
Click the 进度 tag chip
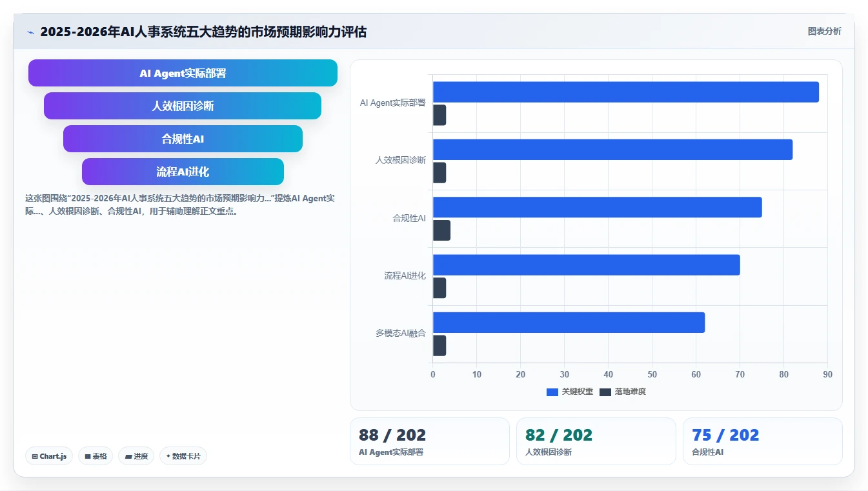tap(136, 456)
